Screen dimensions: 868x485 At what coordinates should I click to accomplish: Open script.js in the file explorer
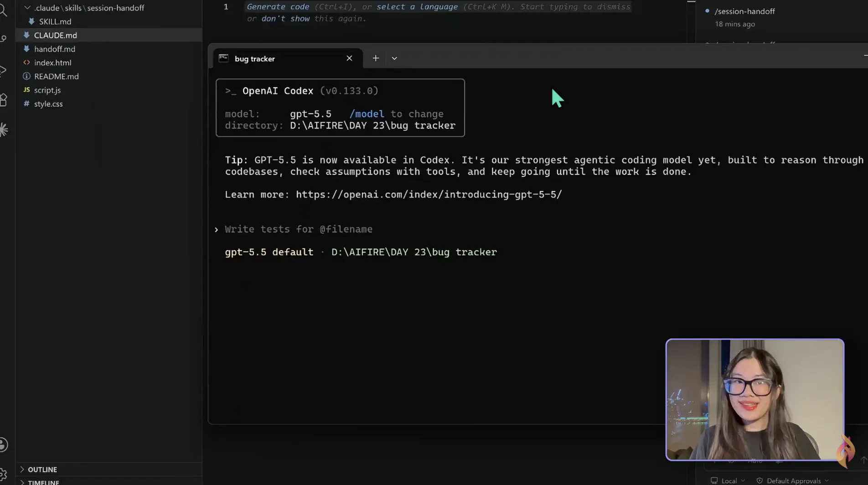(47, 90)
